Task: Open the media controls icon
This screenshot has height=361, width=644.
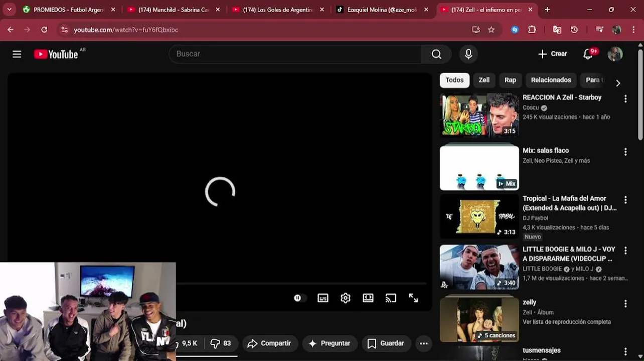Action: [x=599, y=30]
